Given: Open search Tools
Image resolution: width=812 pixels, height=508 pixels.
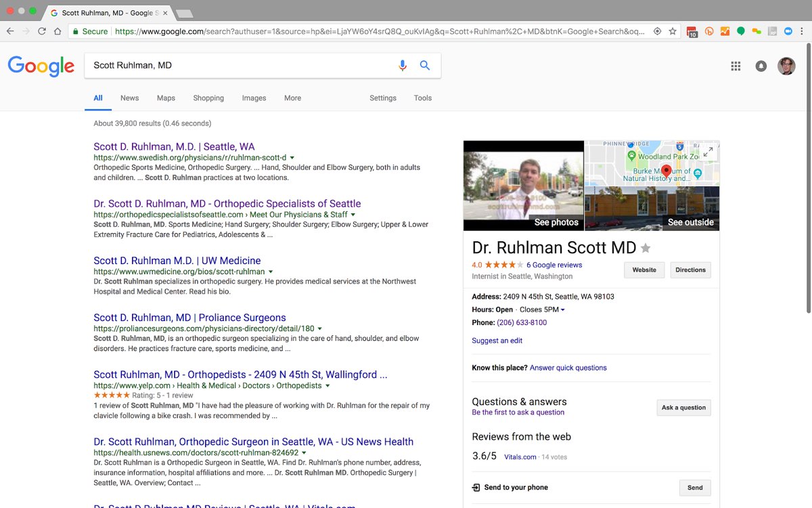Looking at the screenshot, I should [423, 98].
